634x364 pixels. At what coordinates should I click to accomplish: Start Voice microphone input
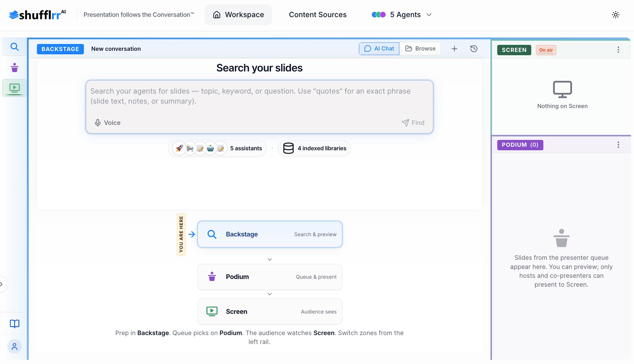point(107,123)
